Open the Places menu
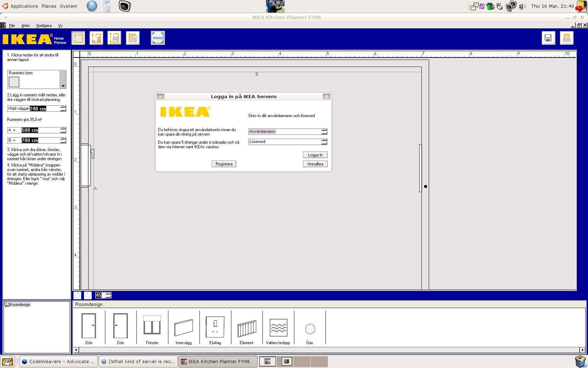This screenshot has height=368, width=588. pos(49,6)
